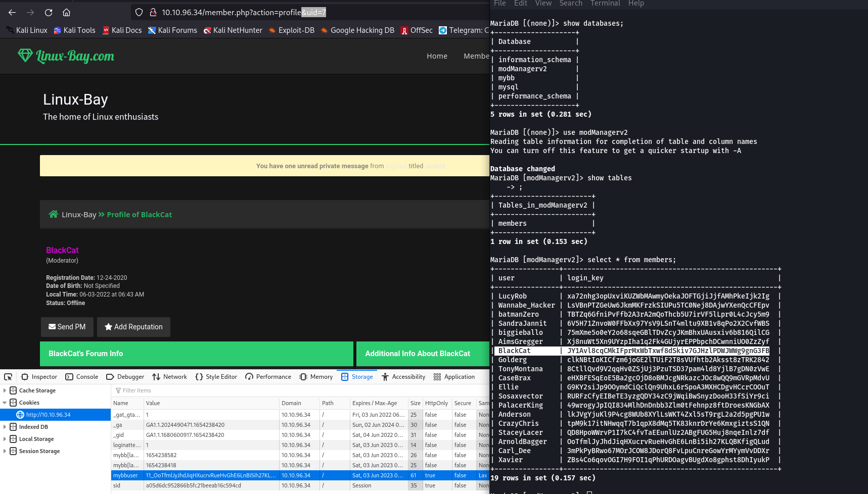Image resolution: width=868 pixels, height=494 pixels.
Task: Click the shield tracking protection icon
Action: 139,13
